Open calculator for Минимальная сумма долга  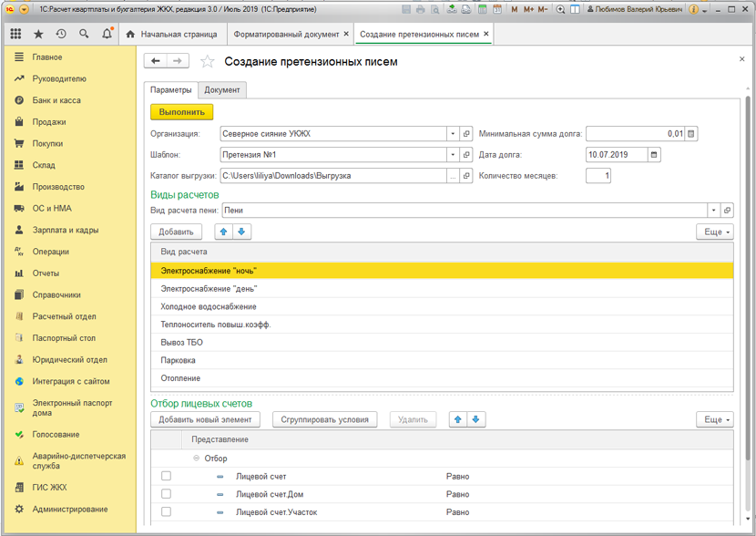tap(691, 134)
